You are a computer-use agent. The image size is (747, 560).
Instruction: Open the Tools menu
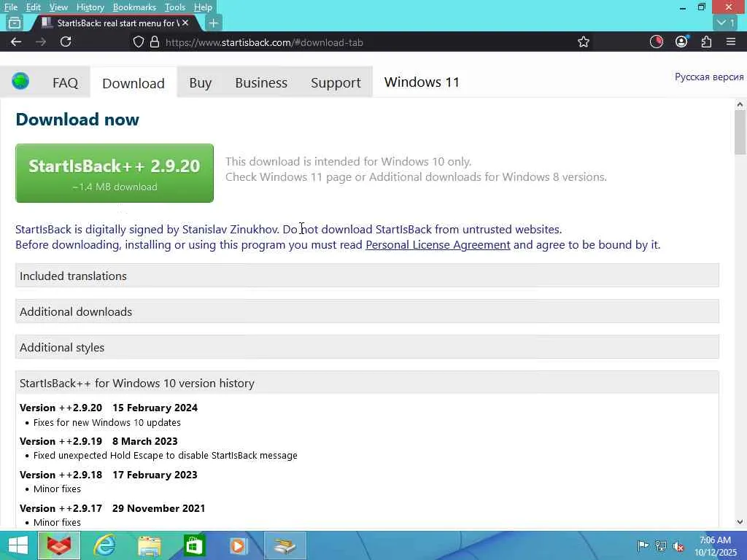(x=174, y=7)
